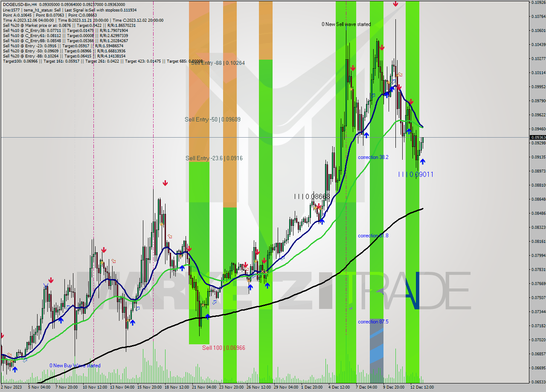Viewport: 546px width, 392px height.
Task: Click the 0.07182 price axis value
Action: pyautogui.click(x=538, y=326)
